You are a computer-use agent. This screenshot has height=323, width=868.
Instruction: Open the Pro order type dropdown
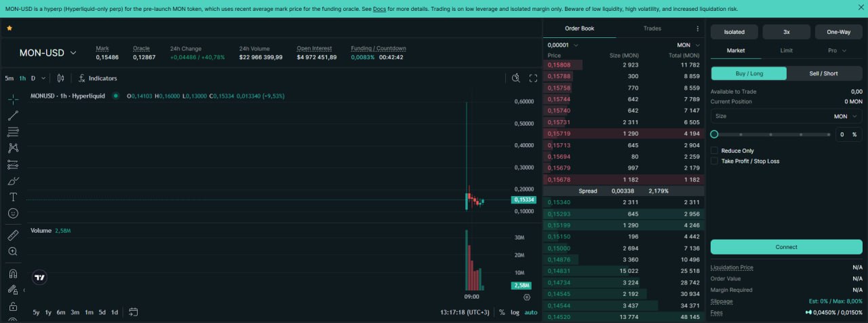837,50
